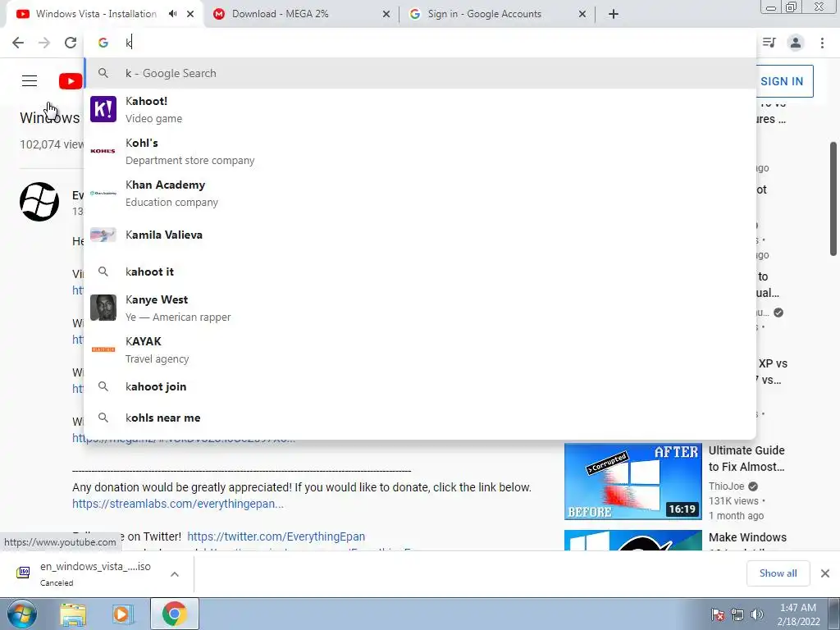Click the page vertical scrollbar
Viewport: 840px width, 630px height.
pos(834,199)
